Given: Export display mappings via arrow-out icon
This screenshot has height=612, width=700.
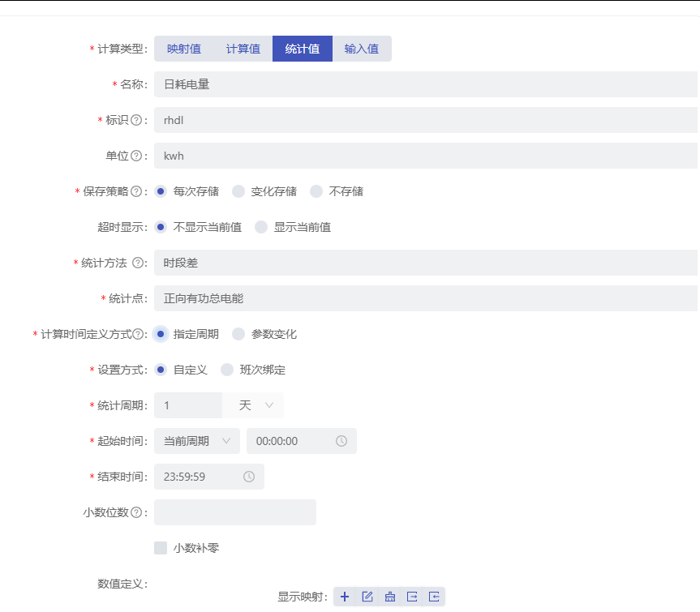Looking at the screenshot, I should (x=412, y=596).
